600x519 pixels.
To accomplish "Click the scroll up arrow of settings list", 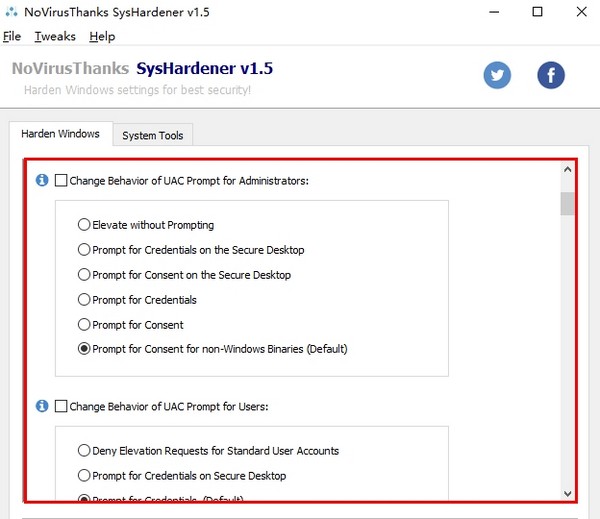I will tap(567, 169).
